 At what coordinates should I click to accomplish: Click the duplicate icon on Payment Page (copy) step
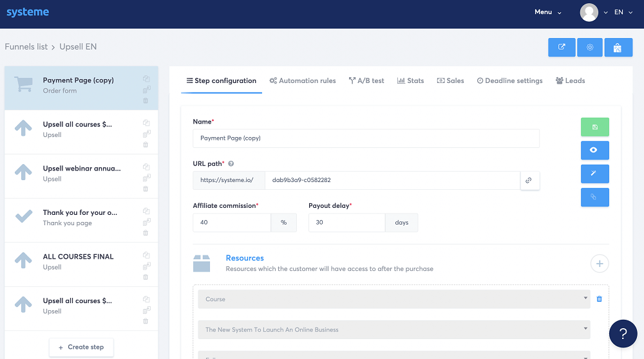click(146, 78)
